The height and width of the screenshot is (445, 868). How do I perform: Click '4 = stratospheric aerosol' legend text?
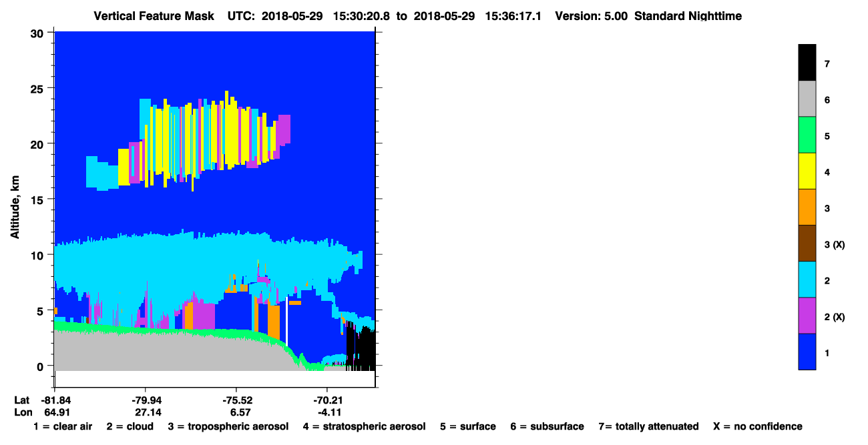pos(365,426)
